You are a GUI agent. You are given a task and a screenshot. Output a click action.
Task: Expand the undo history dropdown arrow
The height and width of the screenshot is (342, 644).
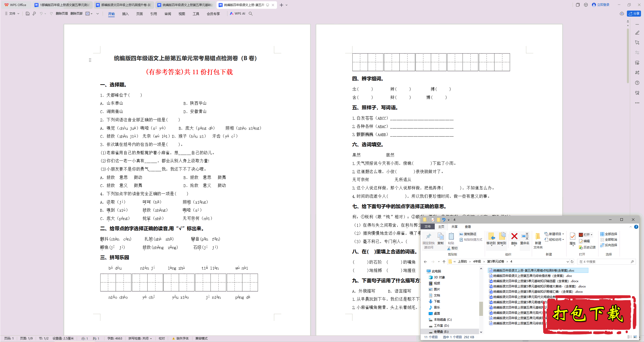tap(45, 14)
